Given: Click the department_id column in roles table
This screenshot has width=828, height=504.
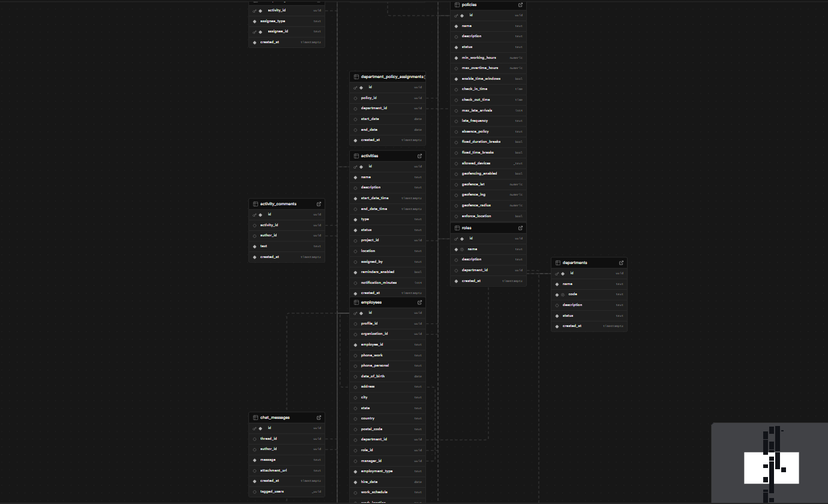Looking at the screenshot, I should point(488,270).
